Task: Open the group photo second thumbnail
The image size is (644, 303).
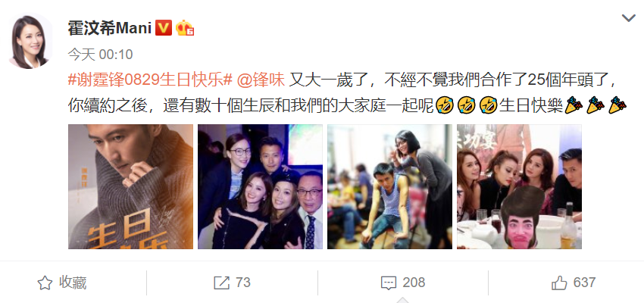Action: pos(261,187)
